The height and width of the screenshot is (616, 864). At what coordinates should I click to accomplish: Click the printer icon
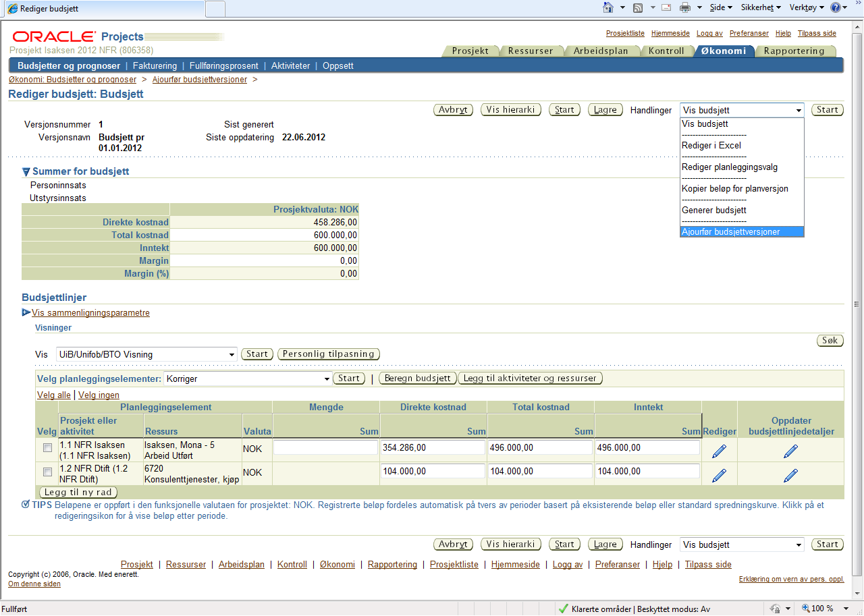[x=685, y=7]
